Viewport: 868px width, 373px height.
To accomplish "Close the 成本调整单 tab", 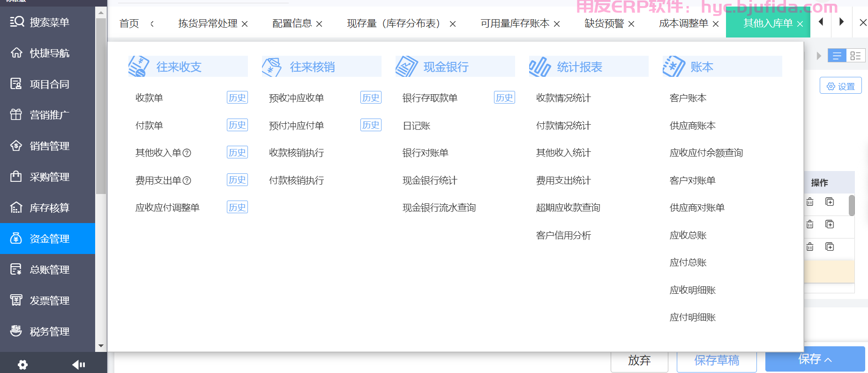I will coord(715,24).
